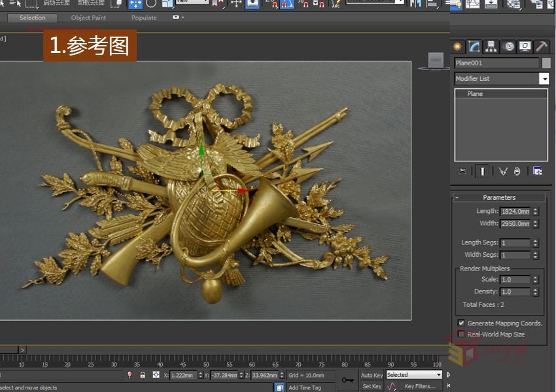Open the Utilities panel hammer icon
Screen dimensions: 556x392
click(x=541, y=46)
